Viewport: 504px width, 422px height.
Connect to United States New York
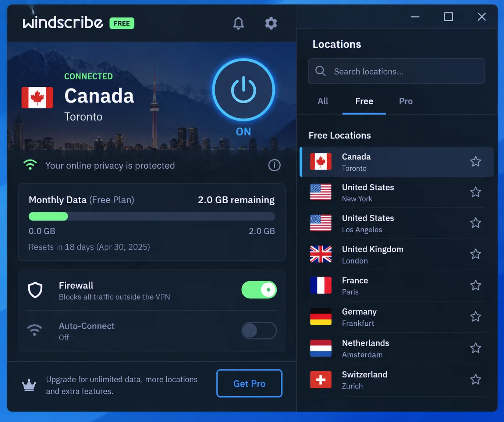[397, 192]
